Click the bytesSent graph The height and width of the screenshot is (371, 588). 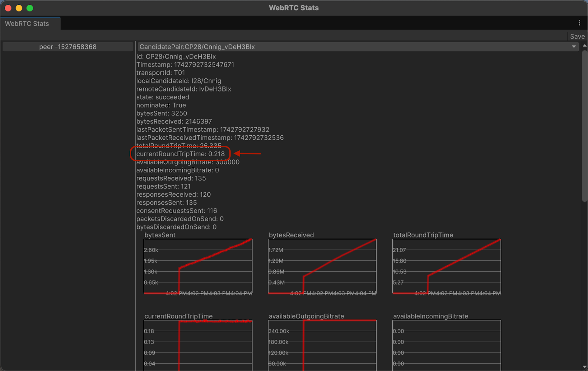(x=198, y=266)
